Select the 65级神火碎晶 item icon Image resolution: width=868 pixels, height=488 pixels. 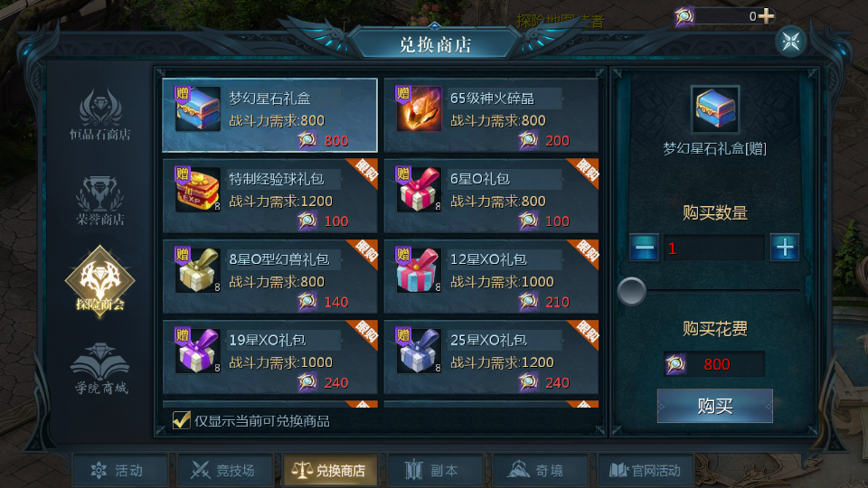(x=419, y=108)
